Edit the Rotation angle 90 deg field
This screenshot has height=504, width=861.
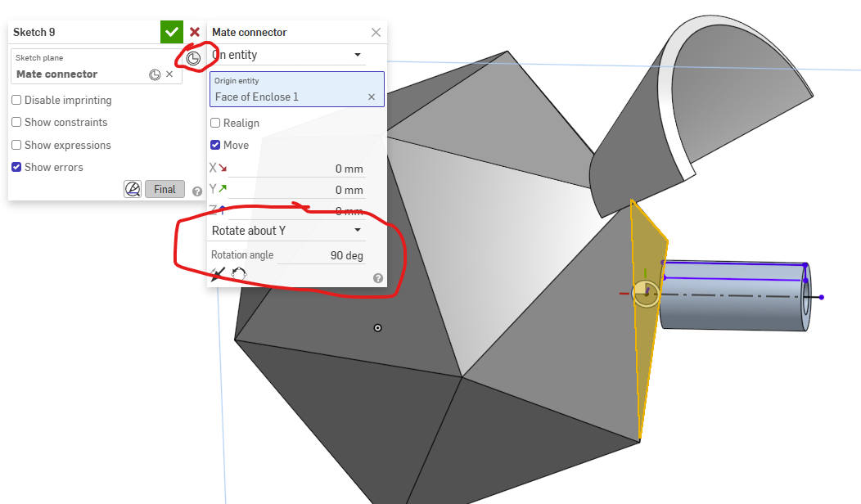[321, 255]
